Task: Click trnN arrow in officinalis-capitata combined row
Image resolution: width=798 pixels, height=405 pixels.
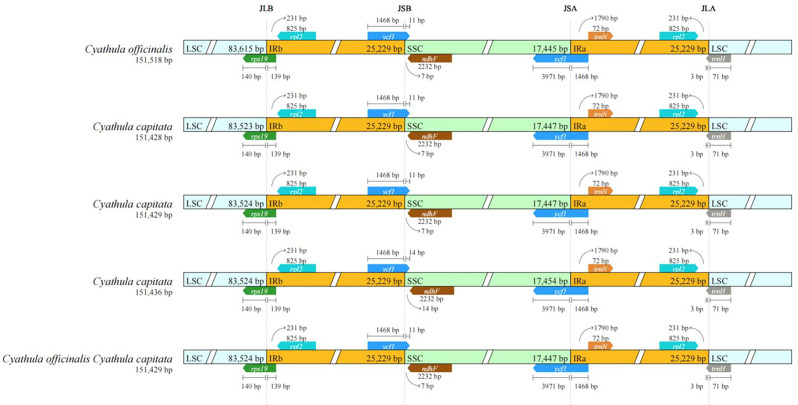Action: pos(601,346)
